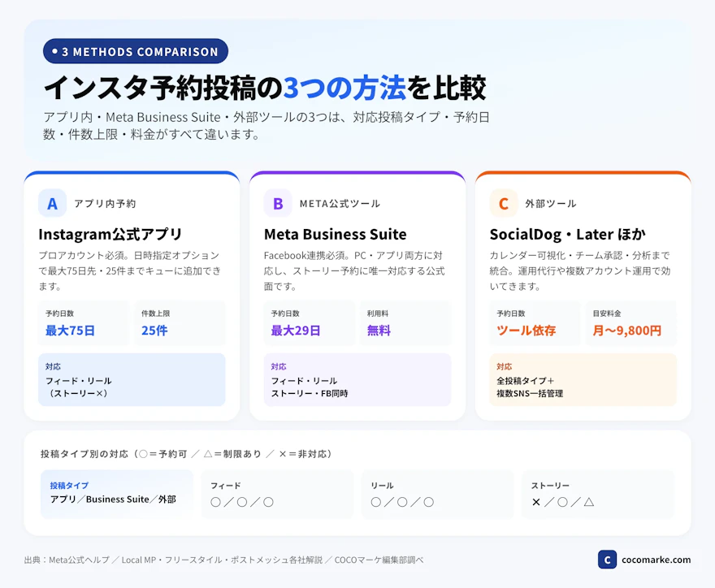Click the カレンダー可視化 description in card C
This screenshot has height=588, width=715.
click(579, 270)
